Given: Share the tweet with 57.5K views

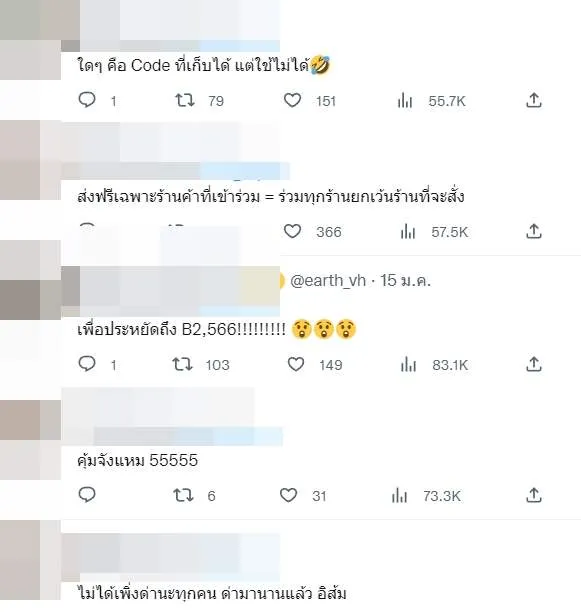Looking at the screenshot, I should click(533, 231).
